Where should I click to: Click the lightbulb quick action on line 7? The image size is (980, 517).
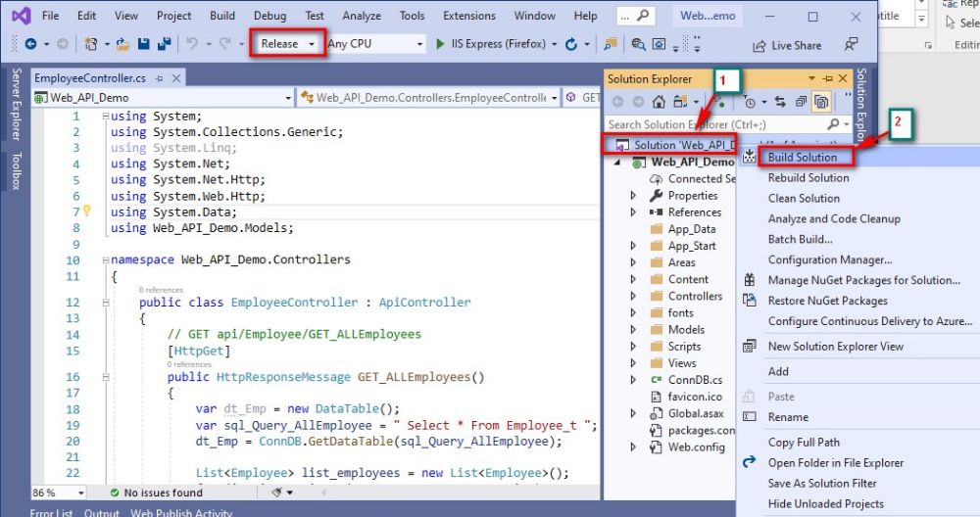pos(87,211)
